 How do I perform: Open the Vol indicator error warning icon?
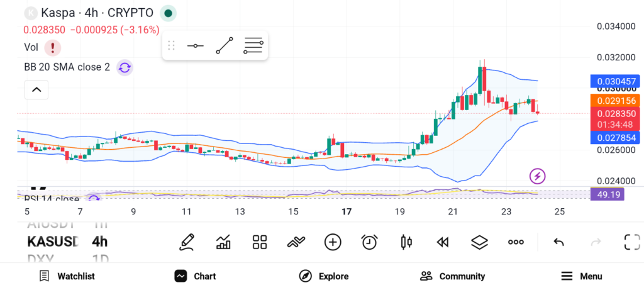click(53, 48)
